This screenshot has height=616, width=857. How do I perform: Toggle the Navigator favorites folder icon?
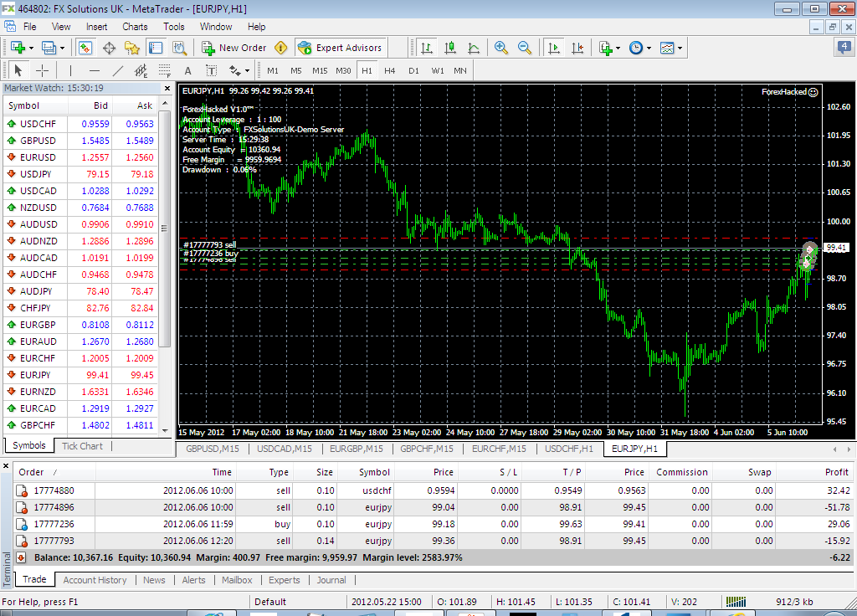coord(132,48)
